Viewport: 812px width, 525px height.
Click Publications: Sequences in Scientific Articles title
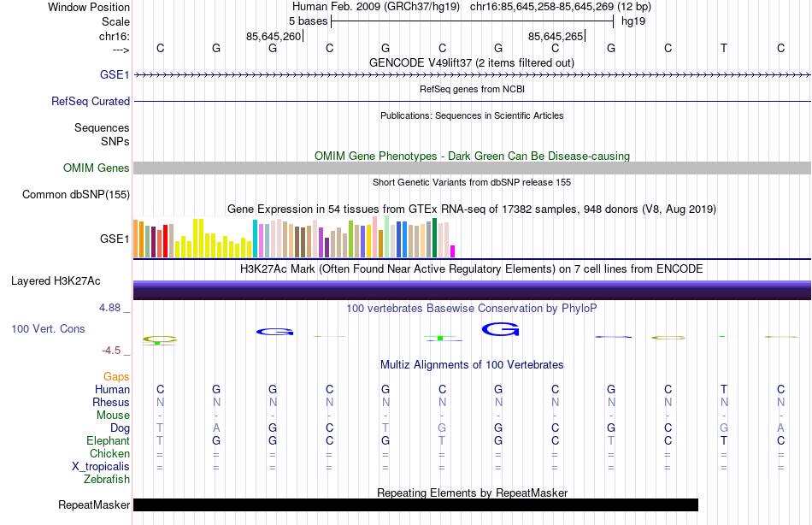pos(472,115)
